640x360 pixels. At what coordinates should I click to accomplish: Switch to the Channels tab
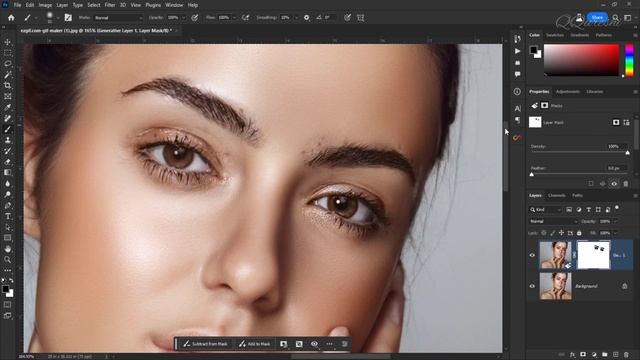557,196
